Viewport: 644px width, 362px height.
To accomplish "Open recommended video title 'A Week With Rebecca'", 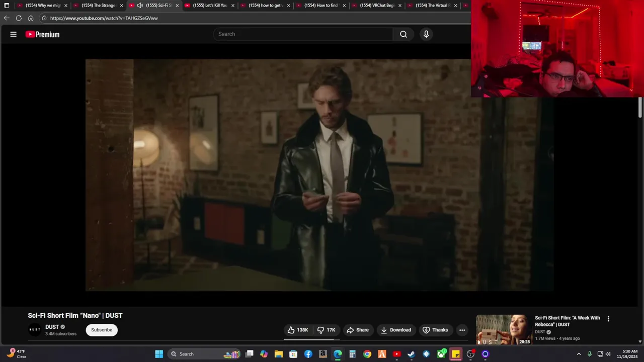I will coord(568,321).
